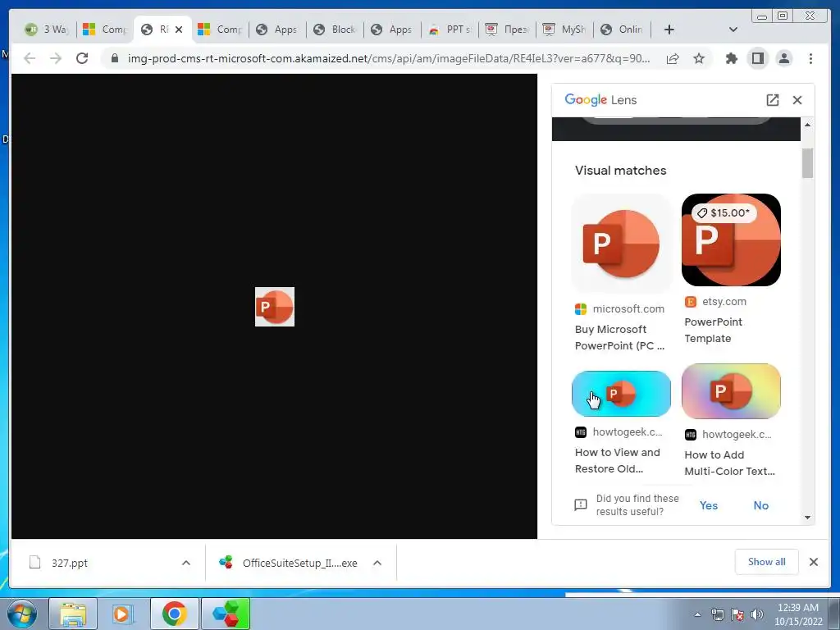Open howtogeek cyan PowerPoint thumbnail
The height and width of the screenshot is (630, 840).
click(622, 394)
